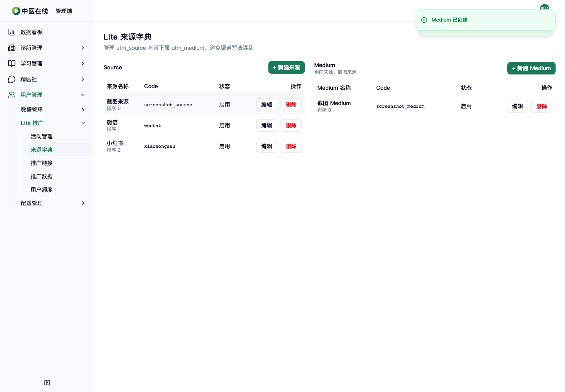Collapse the 用户管理 chevron
The image size is (565, 392).
tap(83, 95)
